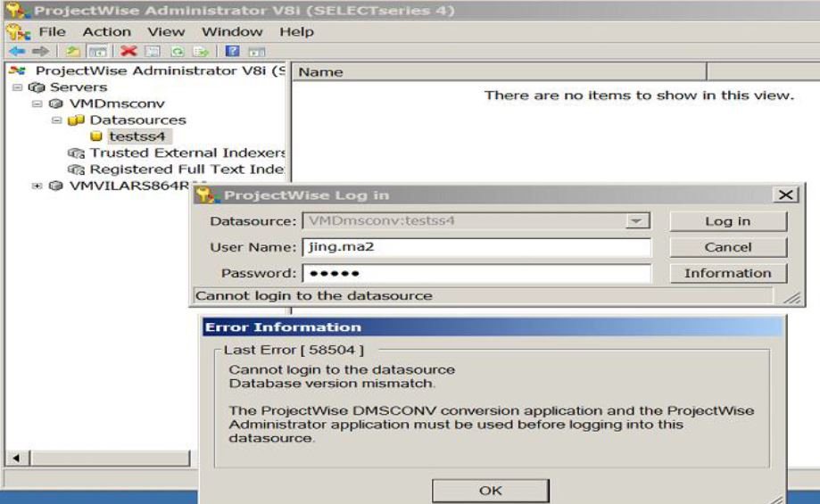
Task: Click the Name column header
Action: (499, 71)
